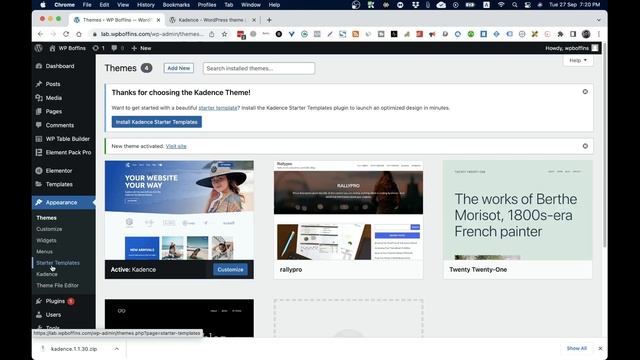Open Templates menu item
Viewport: 640px width, 360px height.
coord(59,184)
